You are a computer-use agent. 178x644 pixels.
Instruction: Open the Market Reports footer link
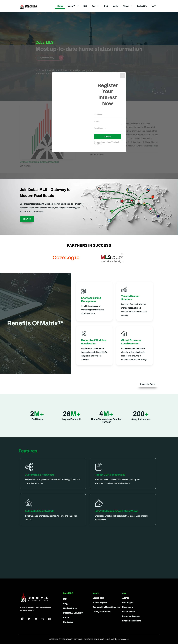(100, 603)
